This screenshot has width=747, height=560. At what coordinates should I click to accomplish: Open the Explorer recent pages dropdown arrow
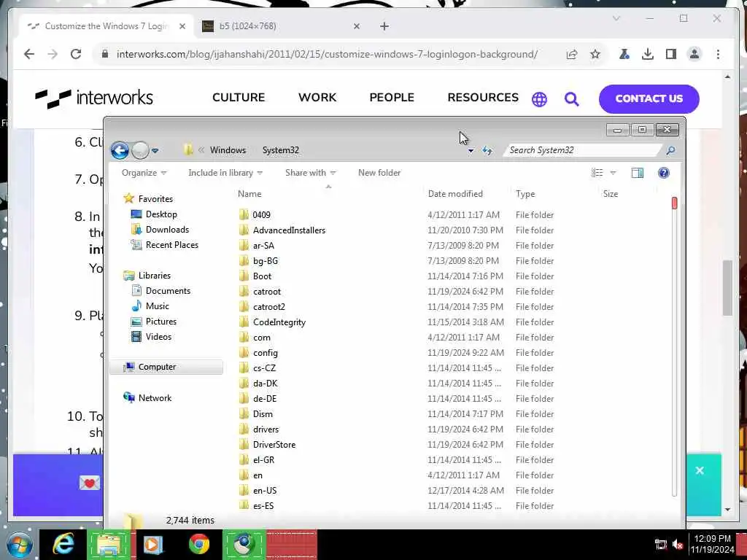(155, 151)
